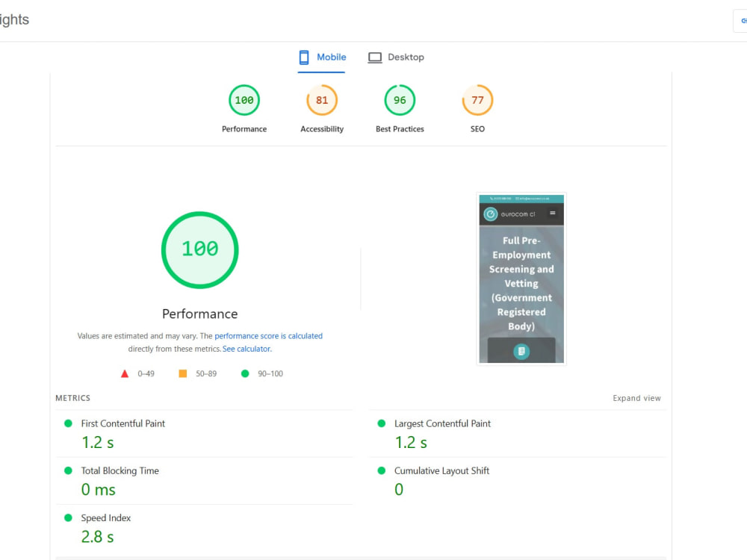Click the First Contentful Paint metric label
Viewport: 747px width, 560px height.
pyautogui.click(x=123, y=423)
